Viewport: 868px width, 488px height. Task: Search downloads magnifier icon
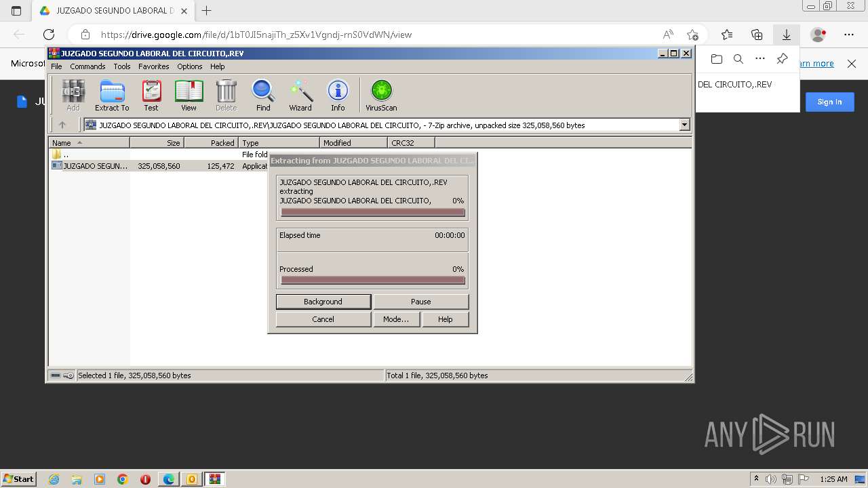pyautogui.click(x=738, y=59)
